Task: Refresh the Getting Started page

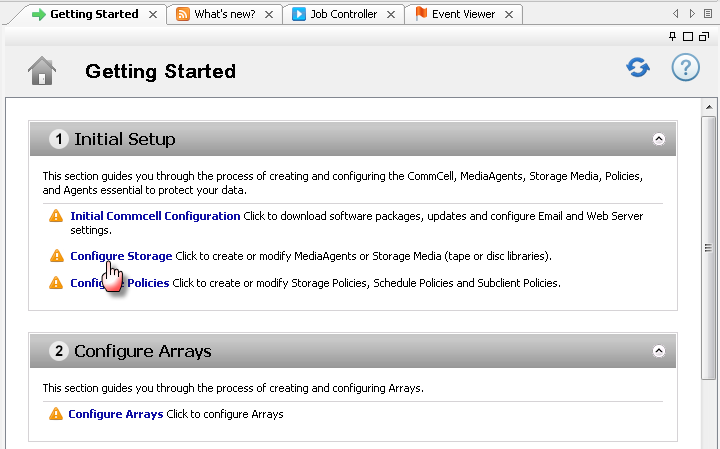Action: [x=638, y=67]
